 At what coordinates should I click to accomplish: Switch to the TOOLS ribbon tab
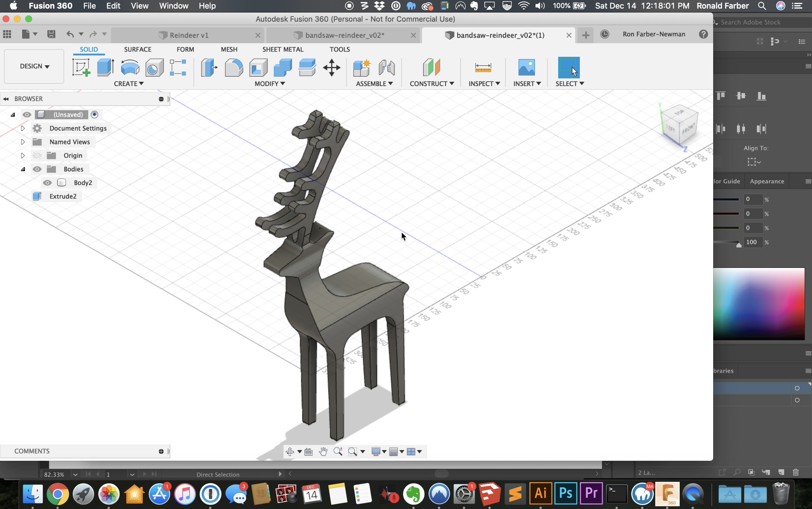coord(340,49)
